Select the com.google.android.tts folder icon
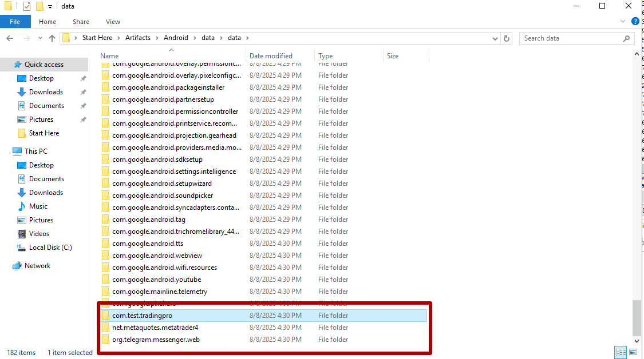This screenshot has width=644, height=359. click(105, 244)
